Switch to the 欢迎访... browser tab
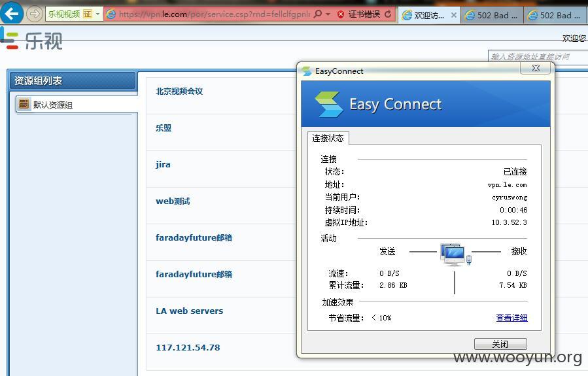588x376 pixels. tap(429, 15)
